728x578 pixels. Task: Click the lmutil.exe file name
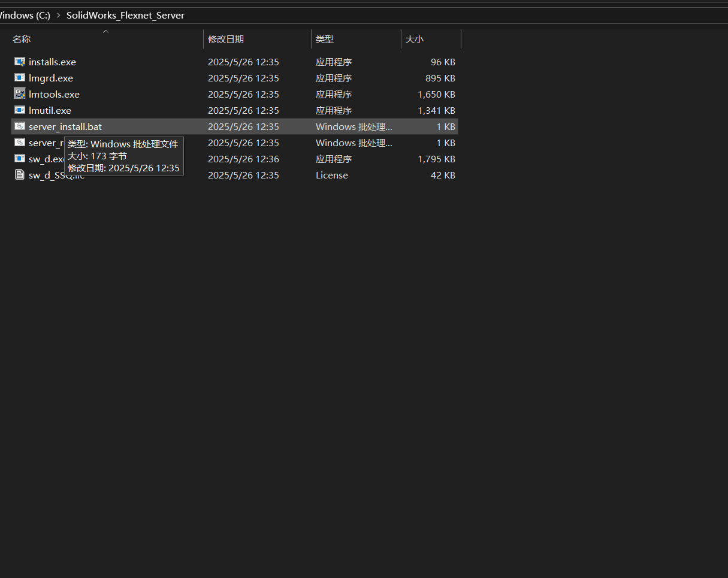(50, 110)
